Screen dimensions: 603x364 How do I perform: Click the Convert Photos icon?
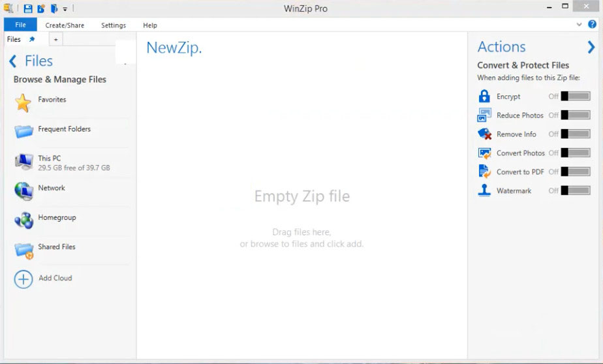click(484, 153)
